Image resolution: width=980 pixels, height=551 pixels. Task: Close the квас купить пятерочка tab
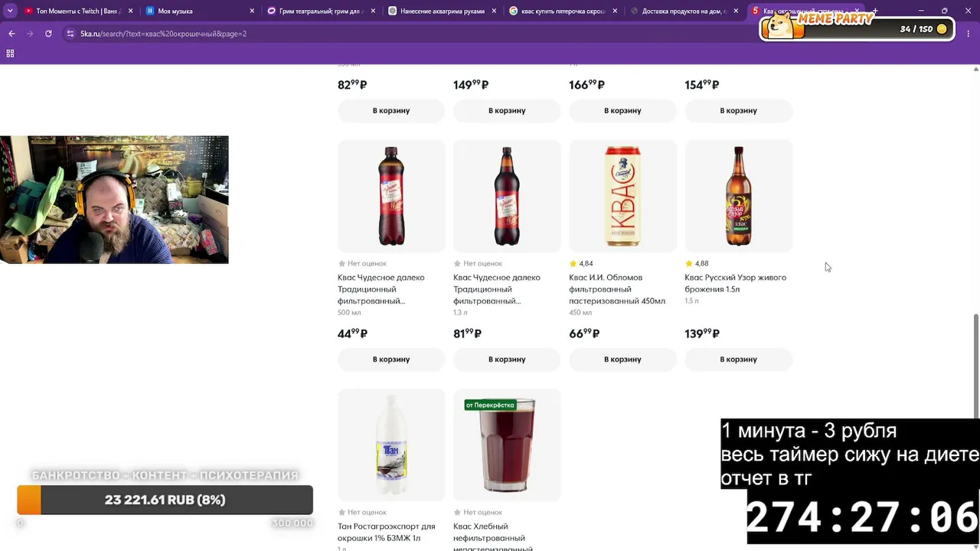pyautogui.click(x=615, y=11)
